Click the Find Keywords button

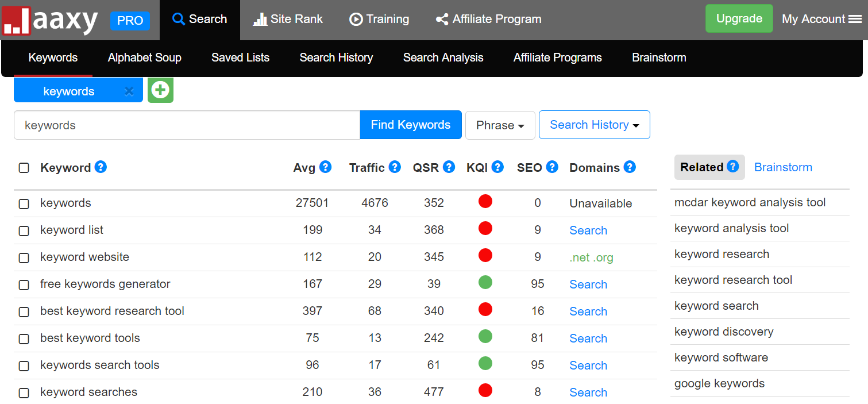[x=411, y=125]
